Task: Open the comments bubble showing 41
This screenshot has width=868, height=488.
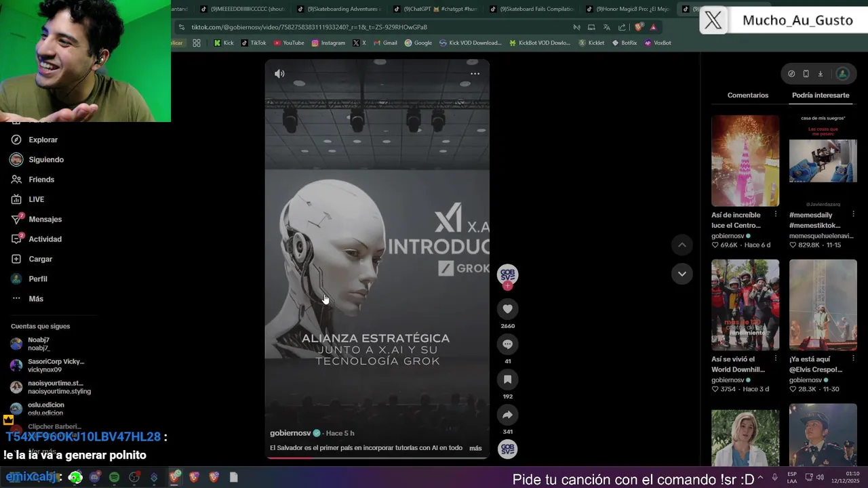Action: click(507, 344)
